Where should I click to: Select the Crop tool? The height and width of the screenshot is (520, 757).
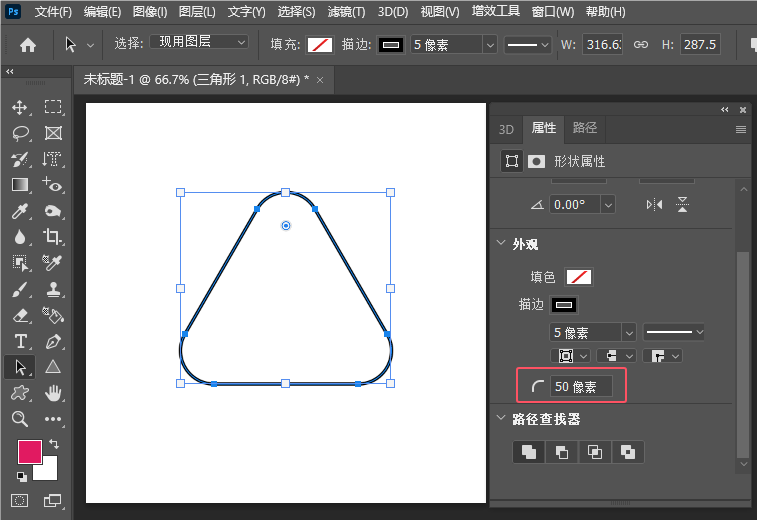52,237
